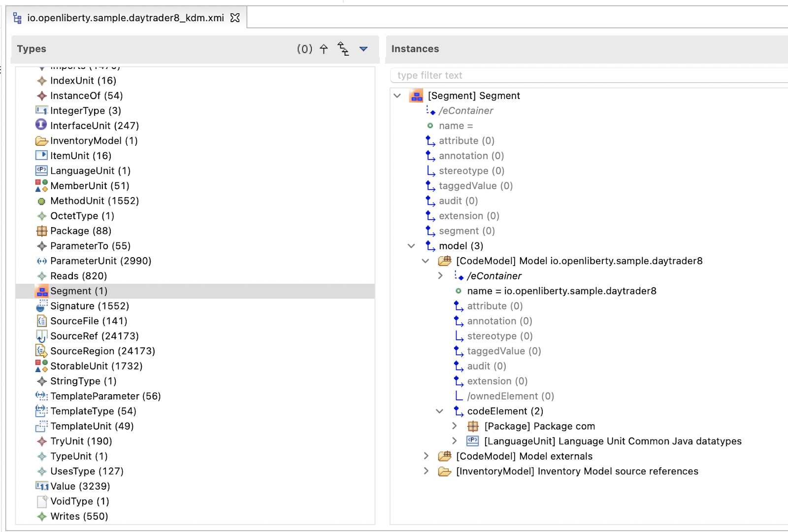Select UsesType (127) type
Image resolution: width=788 pixels, height=532 pixels.
point(87,471)
